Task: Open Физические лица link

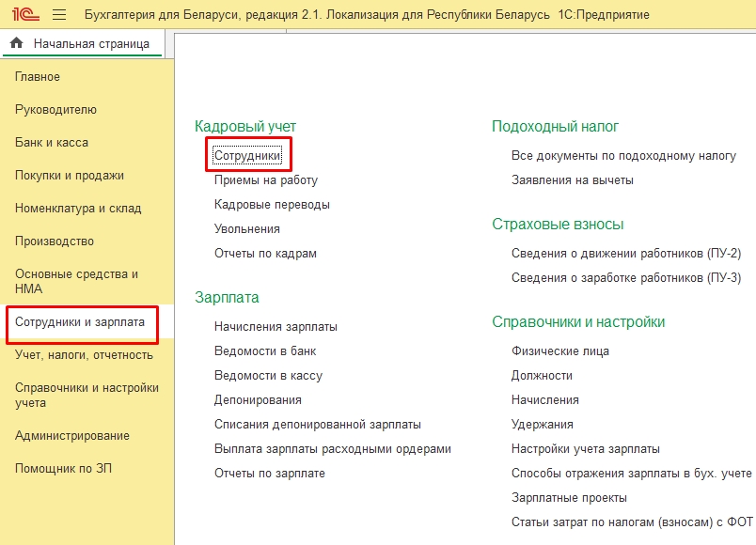Action: [560, 351]
